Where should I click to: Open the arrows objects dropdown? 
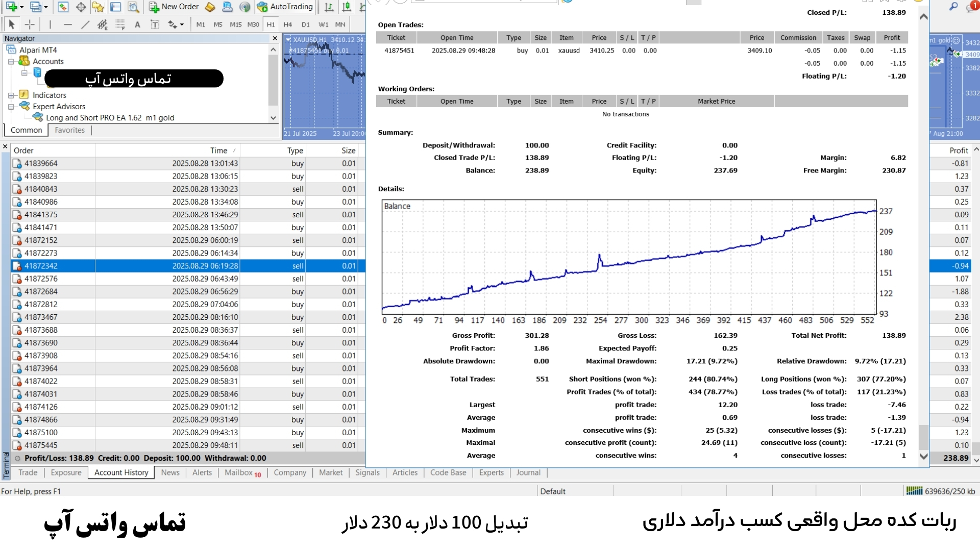[182, 24]
